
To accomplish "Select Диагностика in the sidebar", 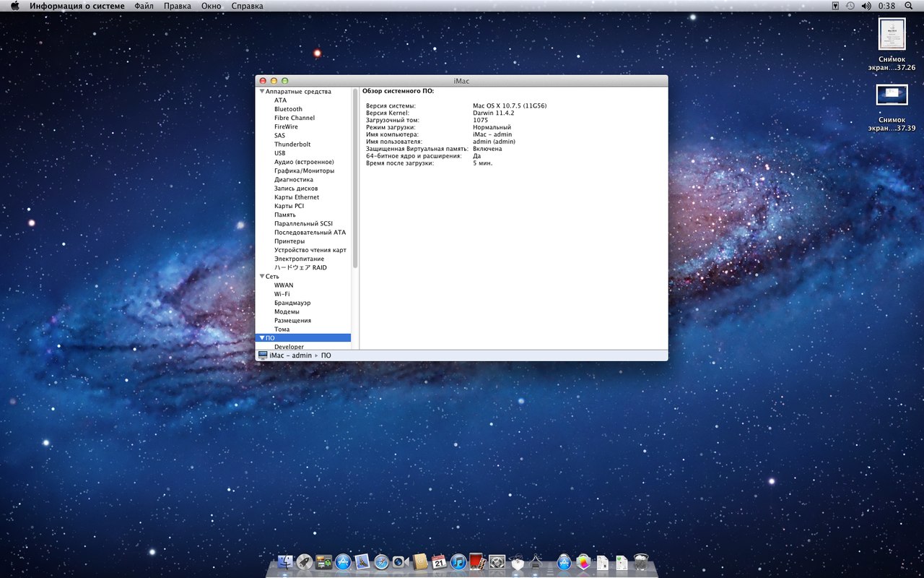I will click(294, 179).
